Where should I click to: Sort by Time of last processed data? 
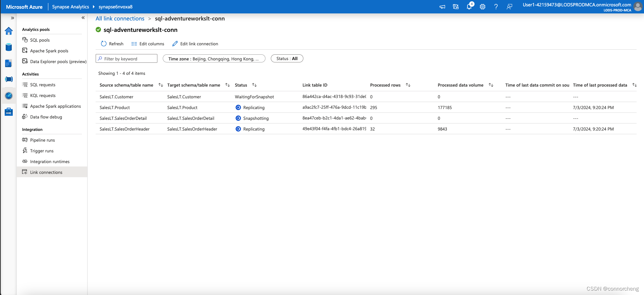(x=634, y=85)
